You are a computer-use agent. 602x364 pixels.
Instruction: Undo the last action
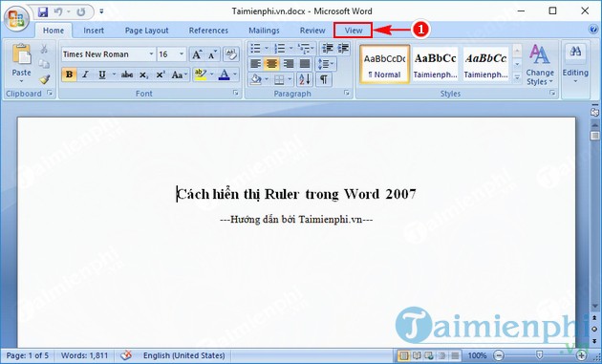coord(58,11)
